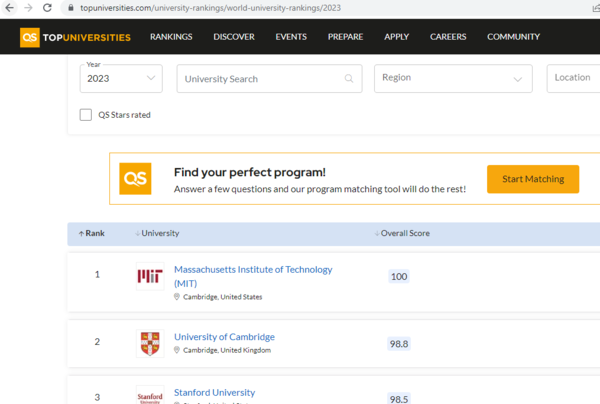The height and width of the screenshot is (404, 600).
Task: Open the University of Cambridge link
Action: (x=224, y=337)
